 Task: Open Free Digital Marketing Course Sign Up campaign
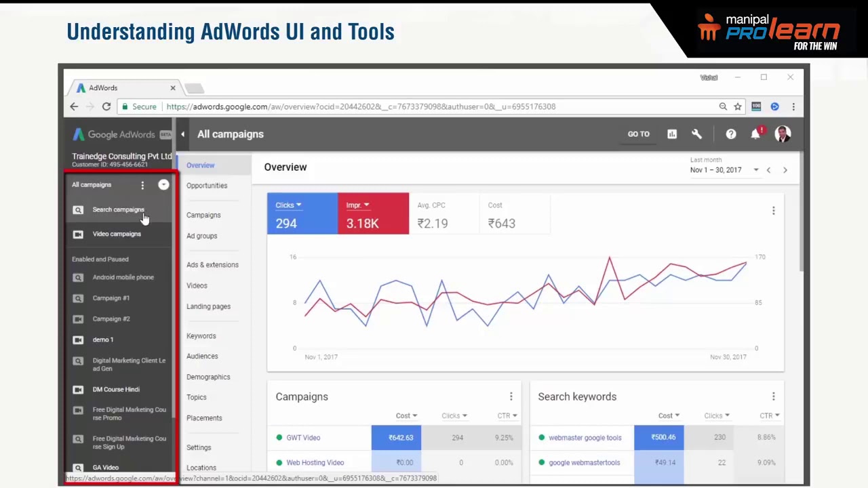point(129,443)
